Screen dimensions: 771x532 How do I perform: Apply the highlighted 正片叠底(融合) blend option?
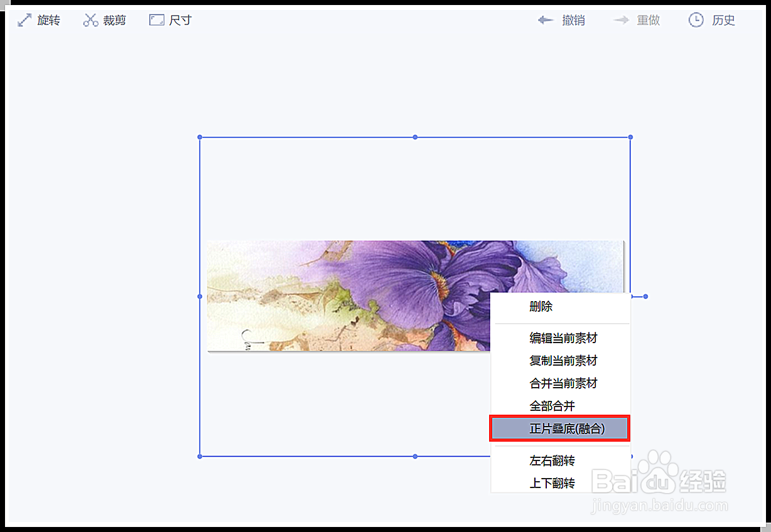pyautogui.click(x=559, y=428)
